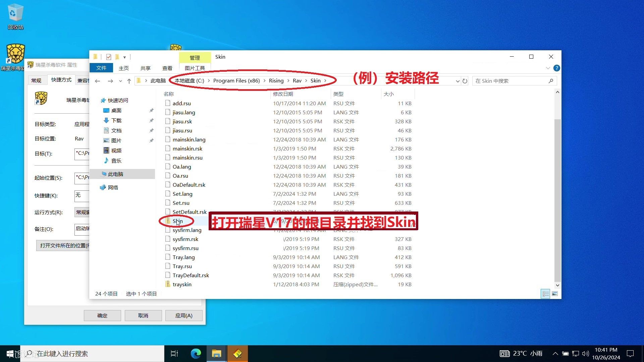The height and width of the screenshot is (362, 644).
Task: Click 应用(A) button in properties dialog
Action: (184, 315)
